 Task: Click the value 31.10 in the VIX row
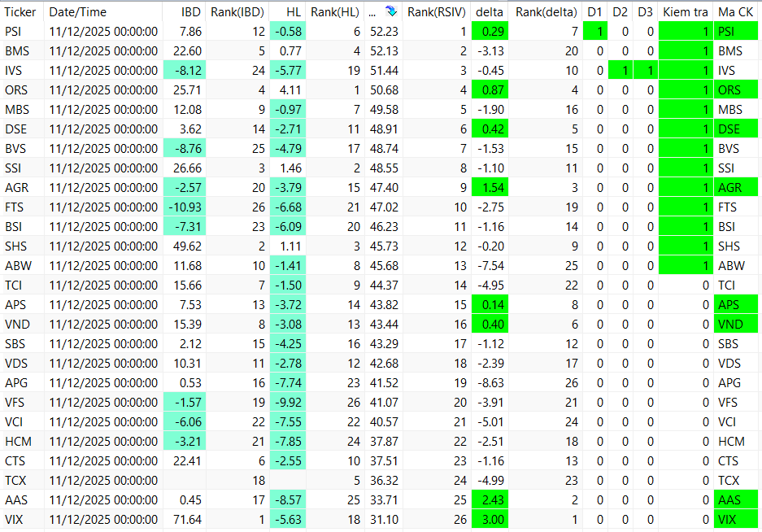click(x=384, y=519)
